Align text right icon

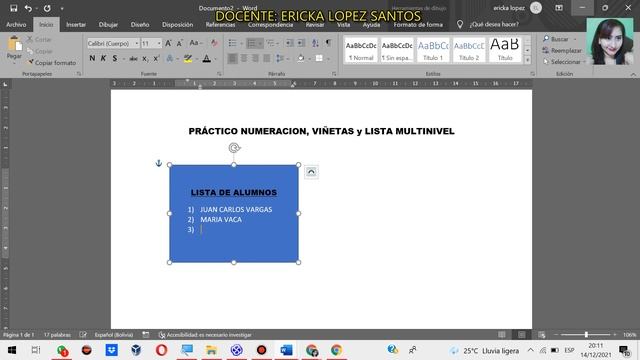click(255, 59)
